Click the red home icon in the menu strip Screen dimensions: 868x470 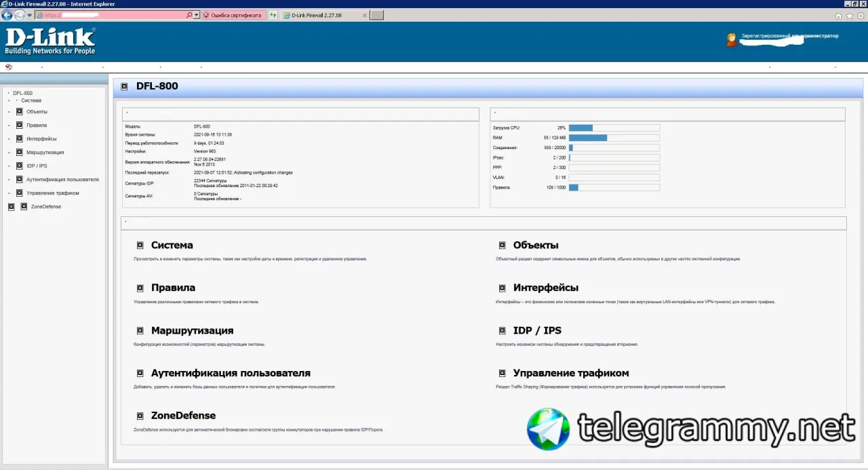coord(9,66)
